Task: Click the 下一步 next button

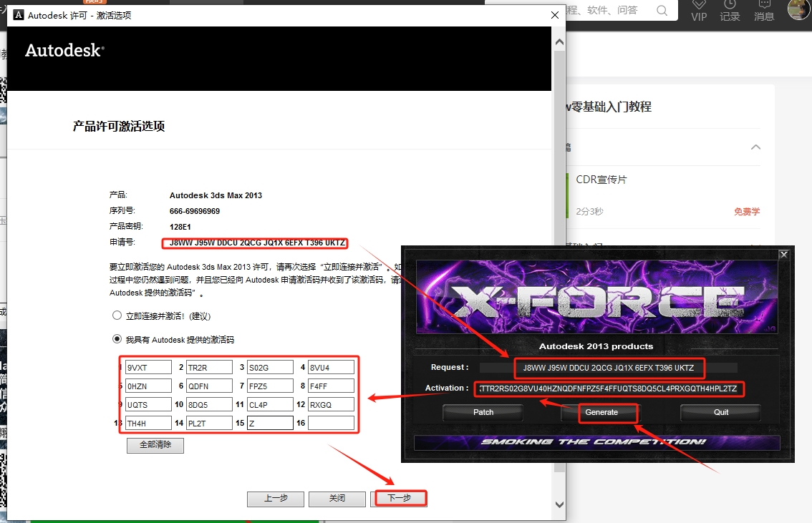Action: coord(400,498)
